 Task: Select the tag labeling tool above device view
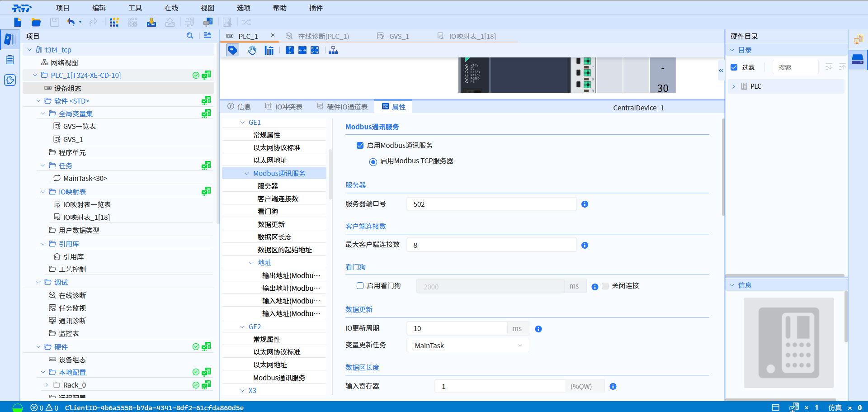pyautogui.click(x=232, y=50)
